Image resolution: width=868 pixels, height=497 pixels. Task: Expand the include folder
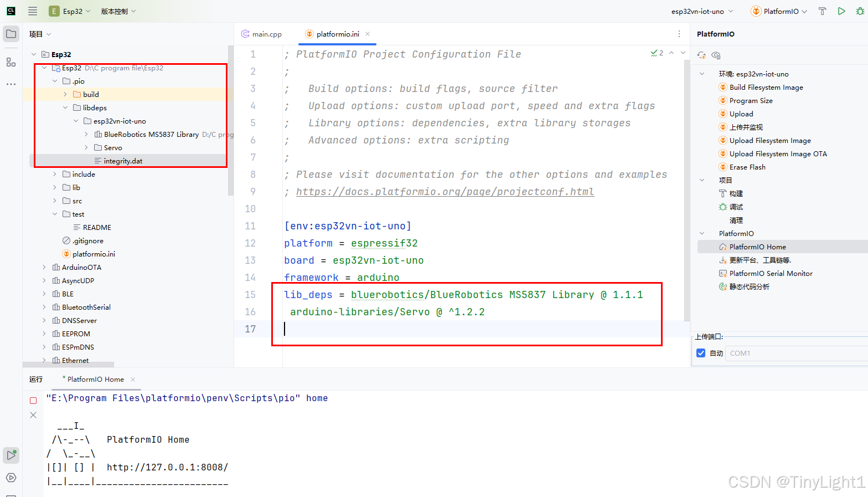(x=55, y=175)
